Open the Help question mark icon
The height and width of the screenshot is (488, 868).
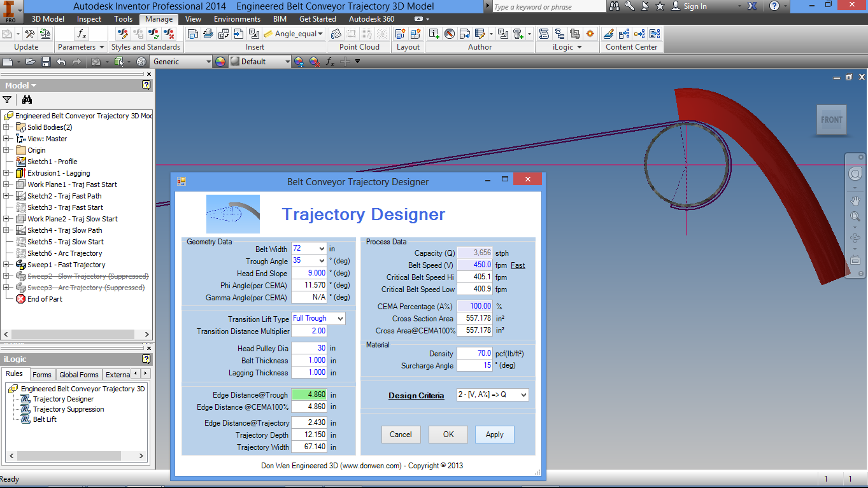pyautogui.click(x=774, y=6)
